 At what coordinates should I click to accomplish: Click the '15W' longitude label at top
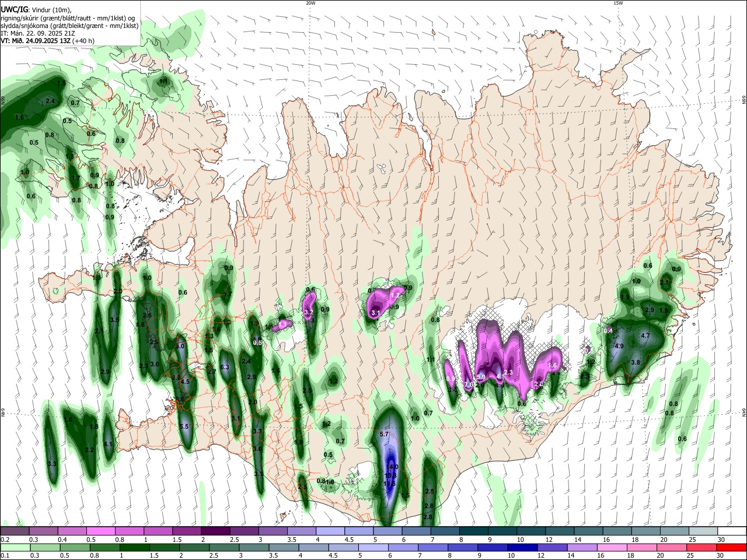pos(618,3)
